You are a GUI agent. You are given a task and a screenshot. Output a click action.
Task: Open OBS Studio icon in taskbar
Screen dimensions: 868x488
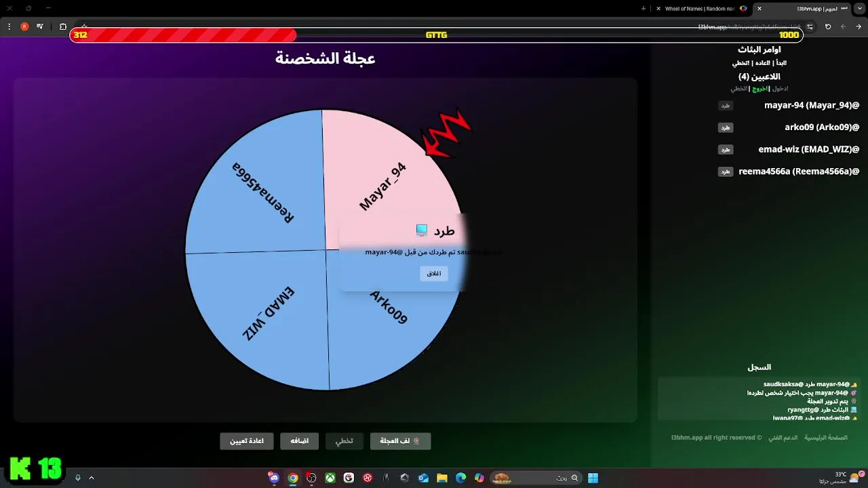coord(311,478)
